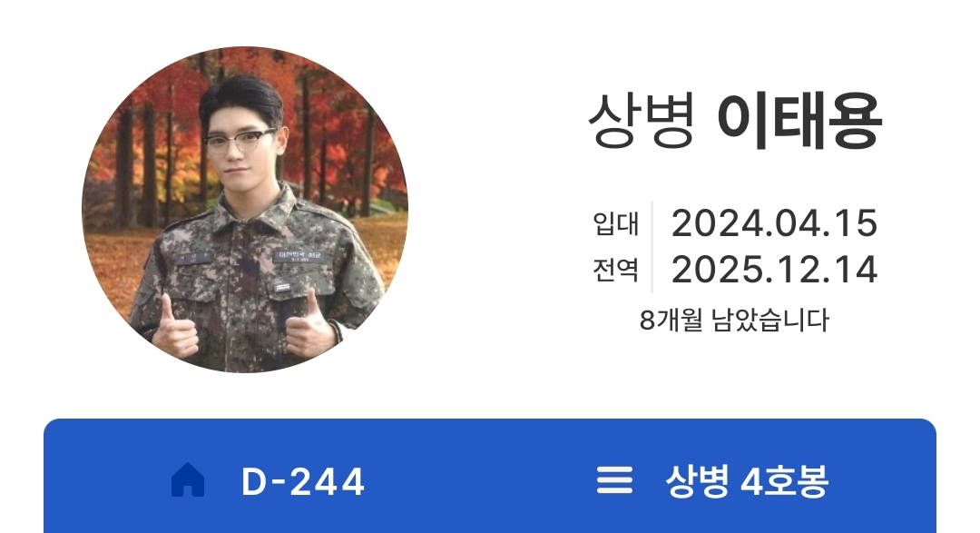
Task: Click the bold name 이태용
Action: (x=799, y=122)
